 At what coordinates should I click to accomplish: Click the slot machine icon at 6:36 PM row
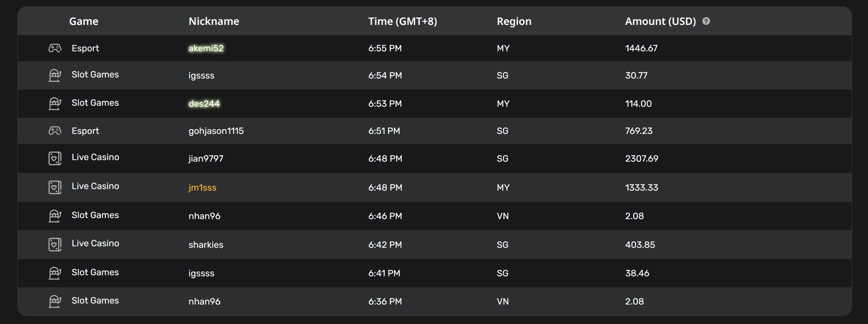55,301
